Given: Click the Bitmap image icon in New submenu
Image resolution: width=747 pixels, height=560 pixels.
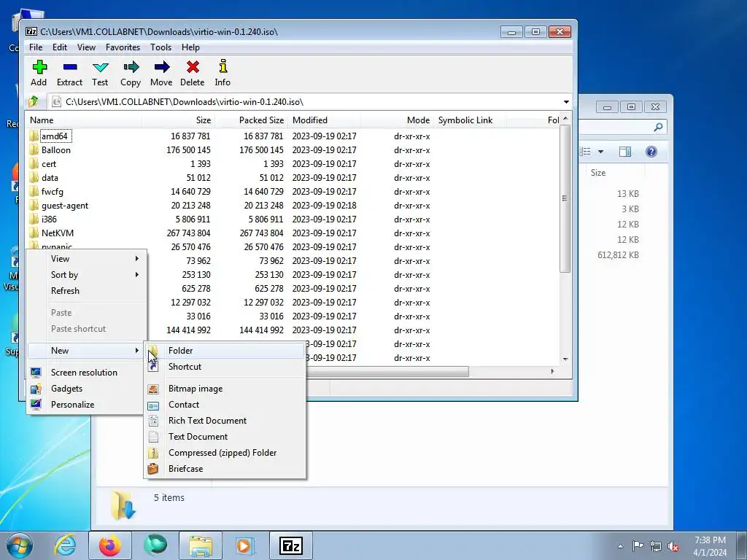Looking at the screenshot, I should [153, 389].
